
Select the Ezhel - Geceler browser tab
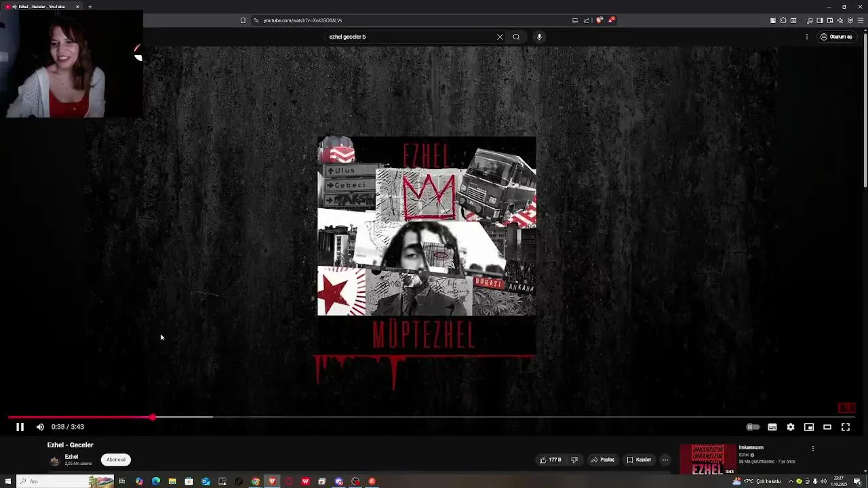tap(41, 7)
